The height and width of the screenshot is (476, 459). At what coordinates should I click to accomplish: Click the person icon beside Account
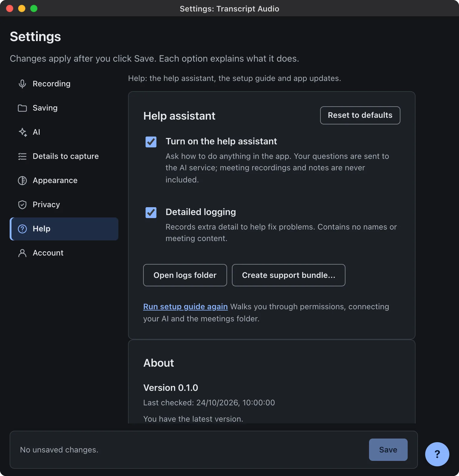point(22,253)
